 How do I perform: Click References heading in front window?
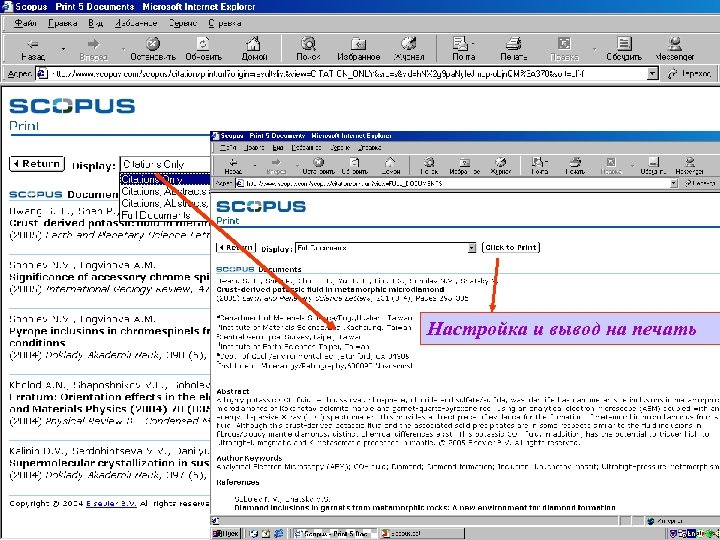click(238, 483)
